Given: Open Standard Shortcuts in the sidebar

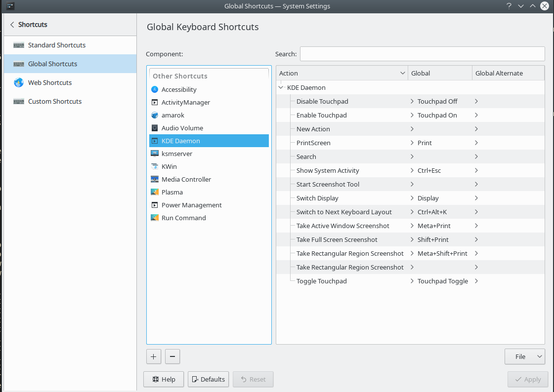Looking at the screenshot, I should (57, 45).
